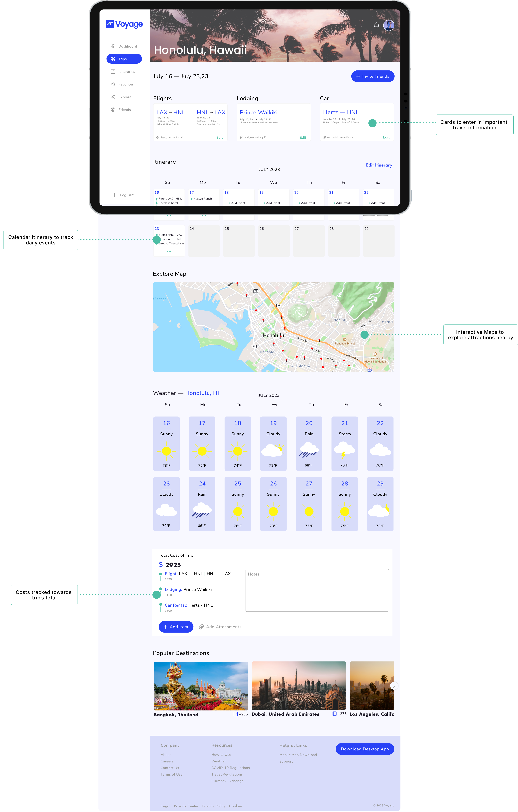518x812 pixels.
Task: Open COVID-19 Regulations footer link
Action: (230, 768)
